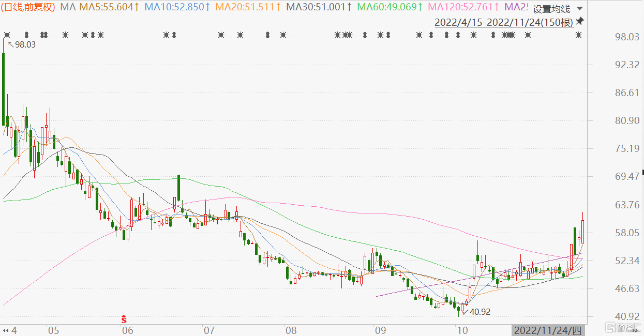Select the MA5:55.604 average label

(x=109, y=7)
